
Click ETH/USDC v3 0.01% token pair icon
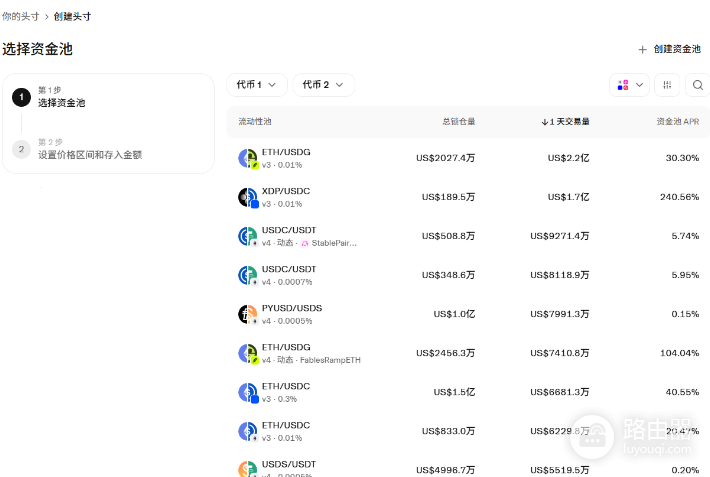(x=248, y=431)
